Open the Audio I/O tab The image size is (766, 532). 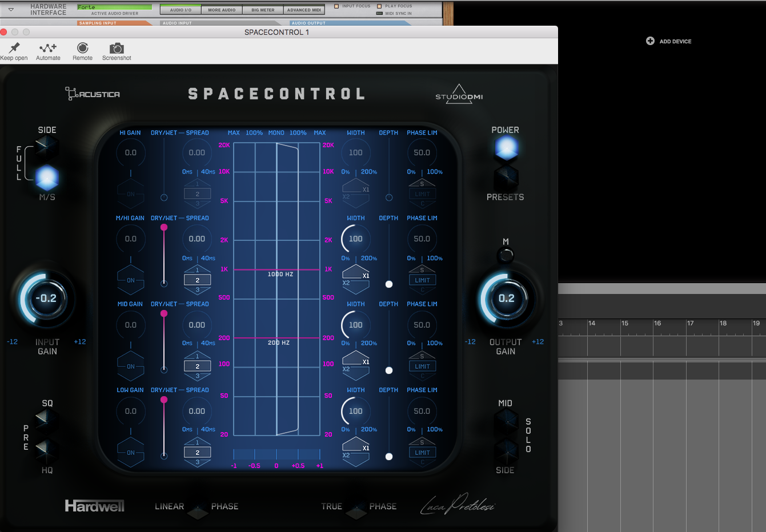pyautogui.click(x=181, y=10)
